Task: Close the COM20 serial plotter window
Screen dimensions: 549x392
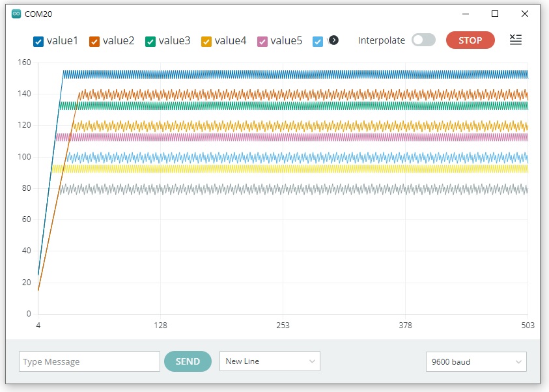Action: (x=525, y=13)
